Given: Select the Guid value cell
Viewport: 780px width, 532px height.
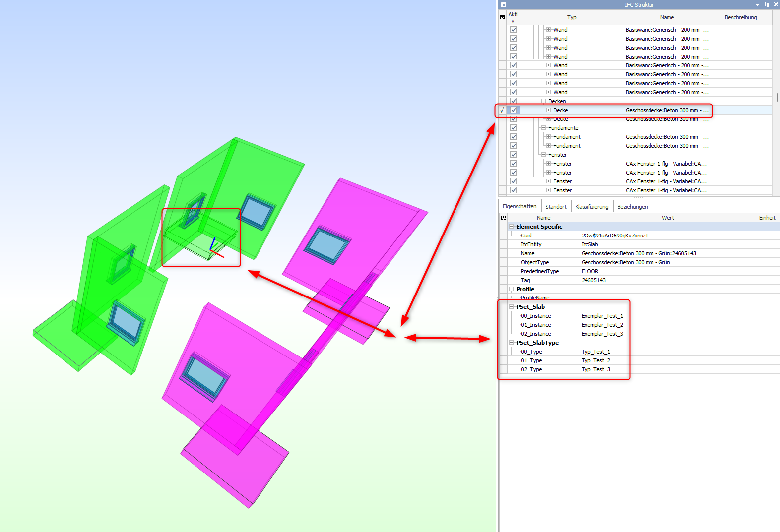Looking at the screenshot, I should tap(668, 236).
